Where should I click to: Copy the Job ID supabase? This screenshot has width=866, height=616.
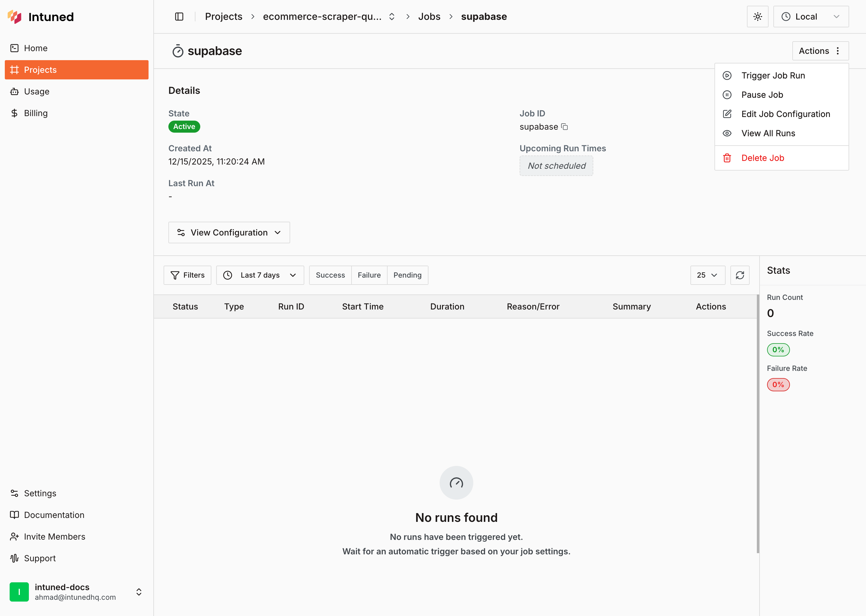pos(565,127)
